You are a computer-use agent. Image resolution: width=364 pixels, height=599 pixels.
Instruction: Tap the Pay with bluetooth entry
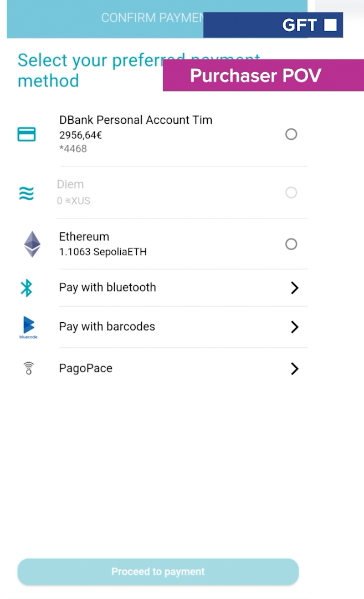click(107, 287)
